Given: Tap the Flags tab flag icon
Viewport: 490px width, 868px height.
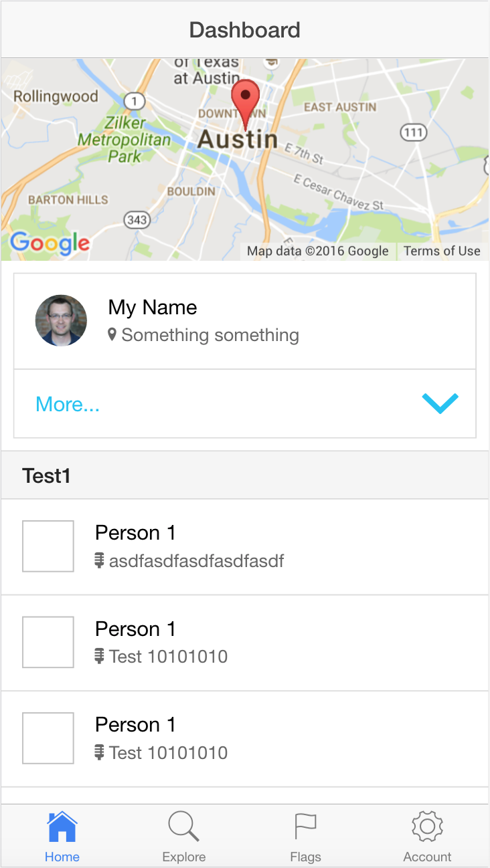Looking at the screenshot, I should point(305,827).
